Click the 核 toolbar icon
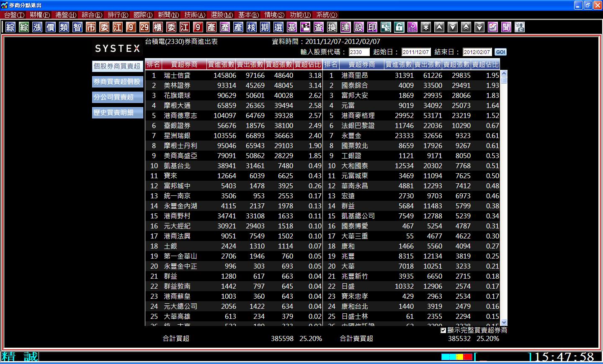The image size is (603, 364). click(252, 27)
